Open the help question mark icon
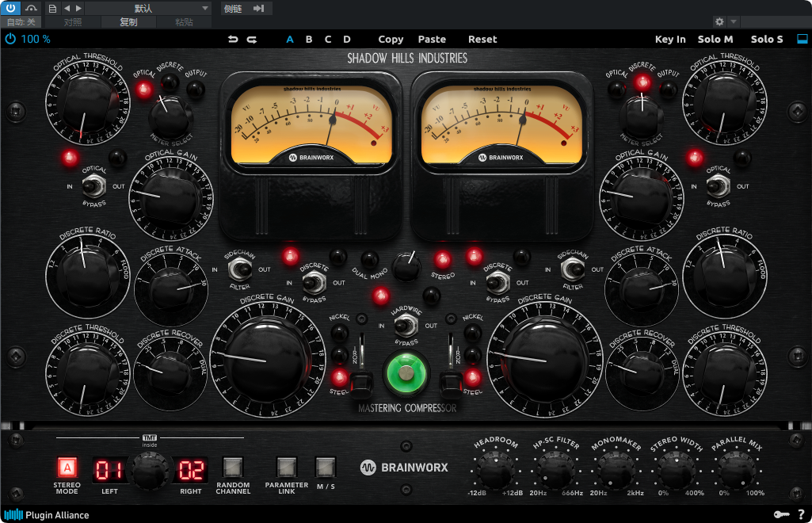812x523 pixels. (801, 514)
